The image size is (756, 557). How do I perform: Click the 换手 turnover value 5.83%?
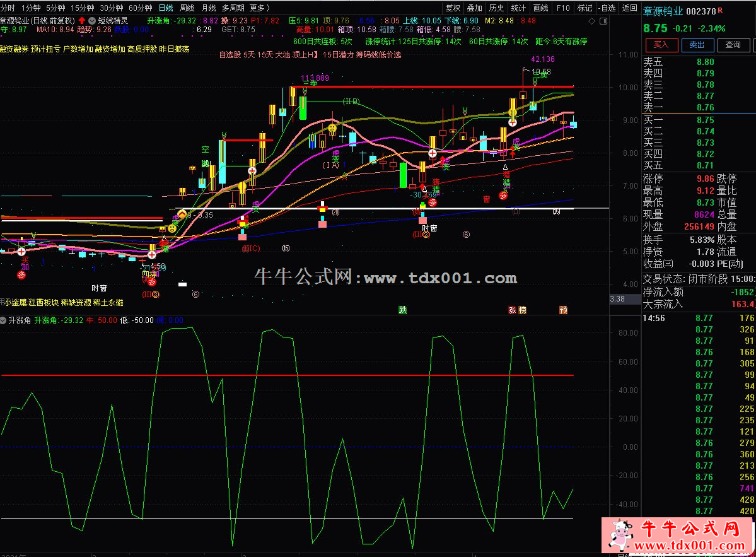pos(702,240)
